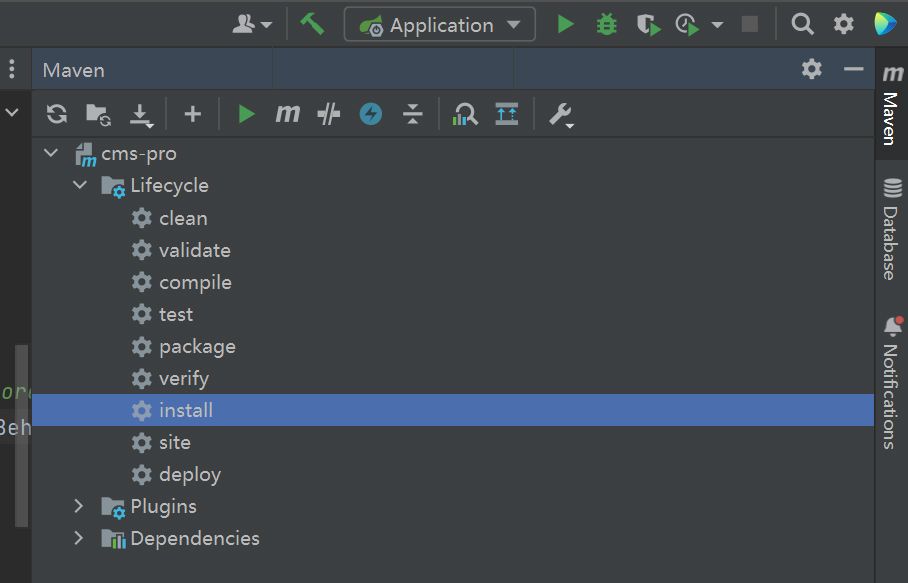Click the editor vertical scrollbar thumb
This screenshot has height=583, width=908.
(21, 436)
